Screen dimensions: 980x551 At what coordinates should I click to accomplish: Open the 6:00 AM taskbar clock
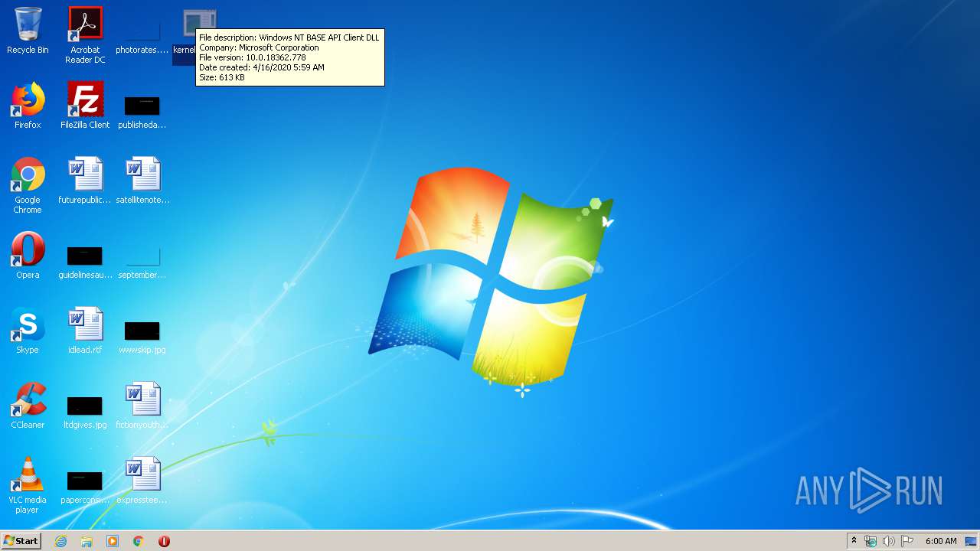coord(941,541)
